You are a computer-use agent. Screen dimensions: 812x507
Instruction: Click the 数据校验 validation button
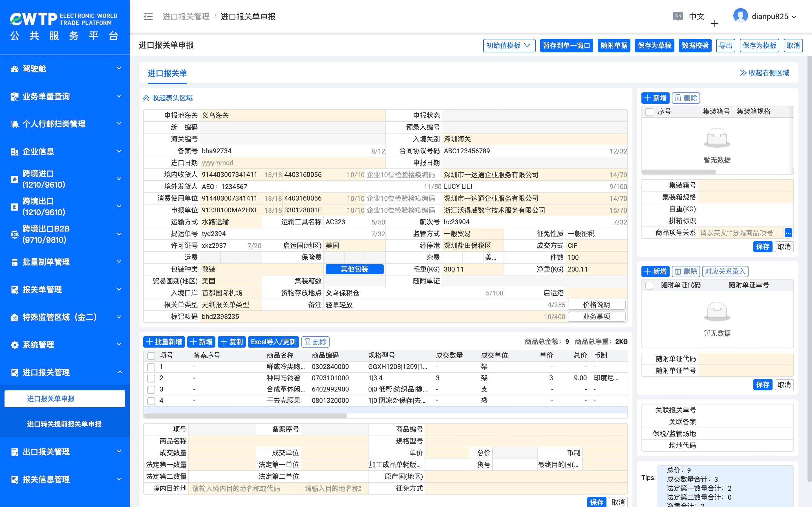click(x=695, y=46)
